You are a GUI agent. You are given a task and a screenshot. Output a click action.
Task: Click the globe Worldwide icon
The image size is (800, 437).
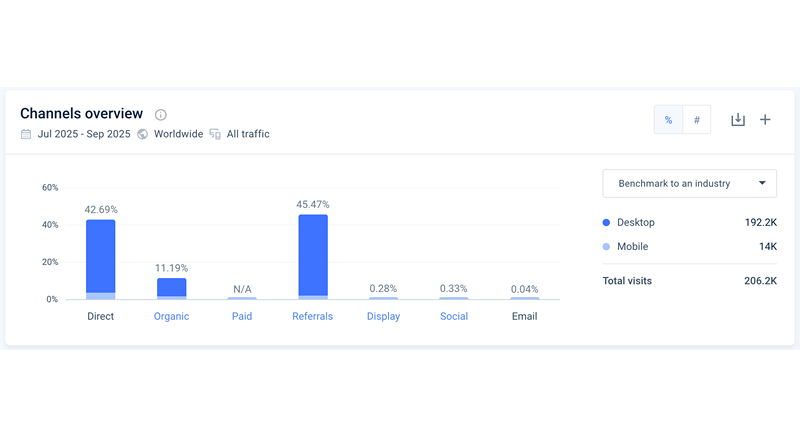click(143, 134)
